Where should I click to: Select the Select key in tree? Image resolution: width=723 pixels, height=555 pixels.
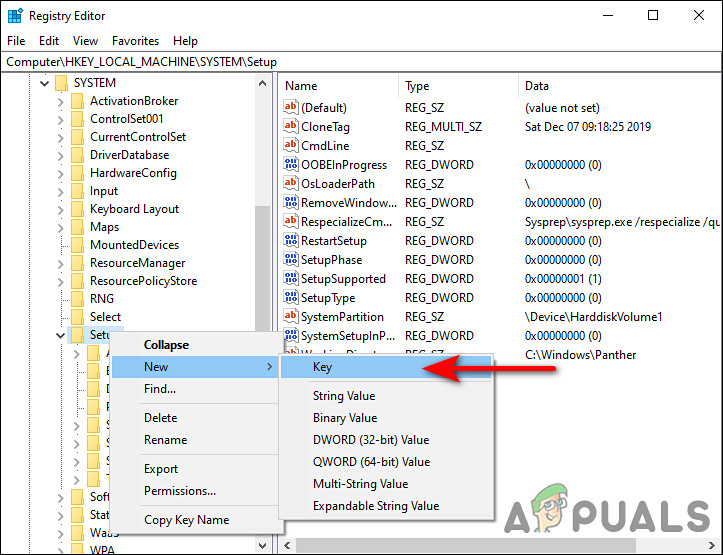(x=105, y=317)
